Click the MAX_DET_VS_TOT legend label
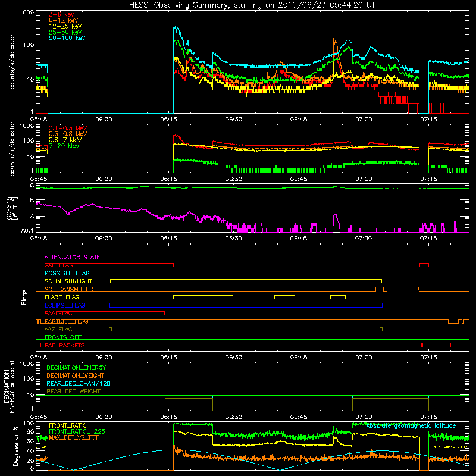Screen dimensions: 476x476 coord(74,437)
